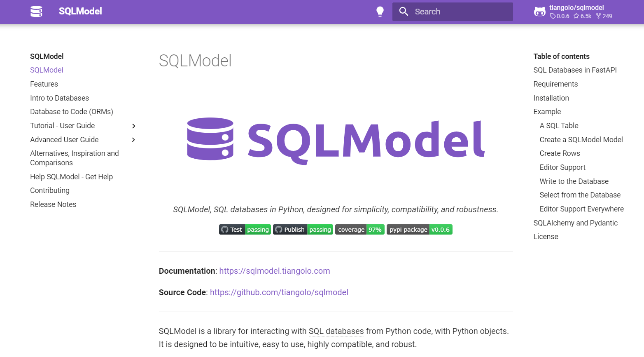Open the sqlmodel.tiangolo.com documentation link
Viewport: 644px width, 357px height.
tap(274, 271)
